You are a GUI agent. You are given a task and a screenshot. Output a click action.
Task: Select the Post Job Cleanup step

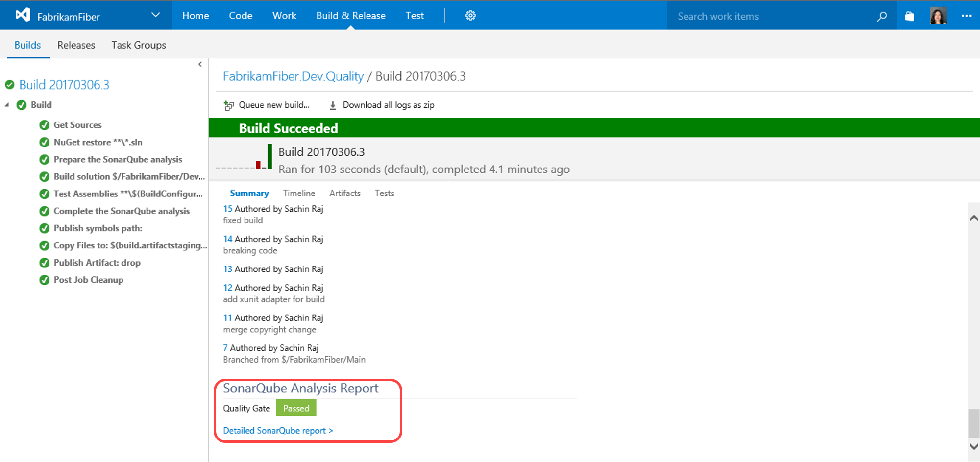tap(88, 280)
